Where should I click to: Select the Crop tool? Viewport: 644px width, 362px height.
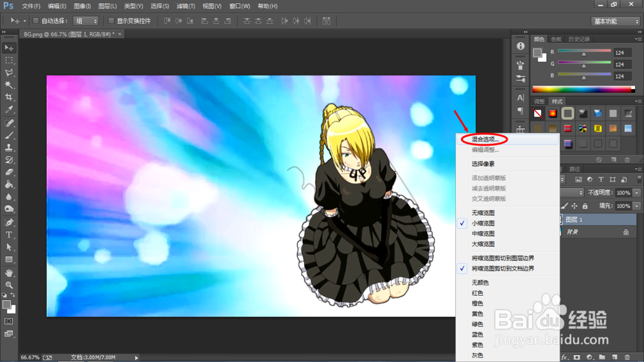point(8,97)
